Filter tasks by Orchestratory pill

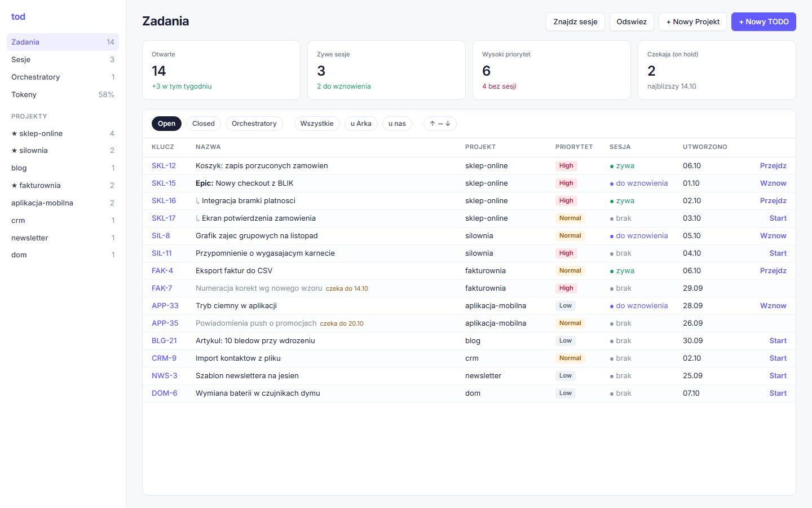[254, 124]
